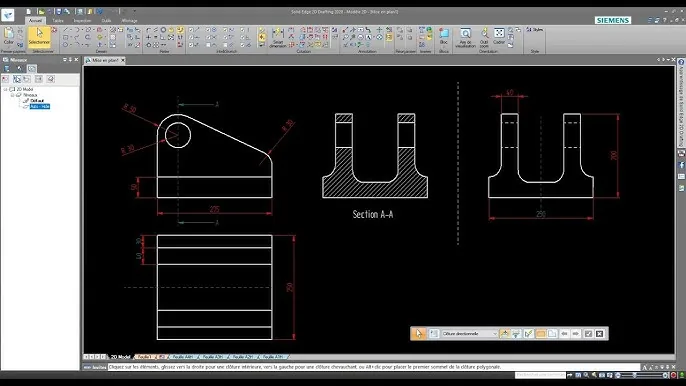The width and height of the screenshot is (686, 386).
Task: Open the Inspection ribbon tab
Action: [x=82, y=21]
